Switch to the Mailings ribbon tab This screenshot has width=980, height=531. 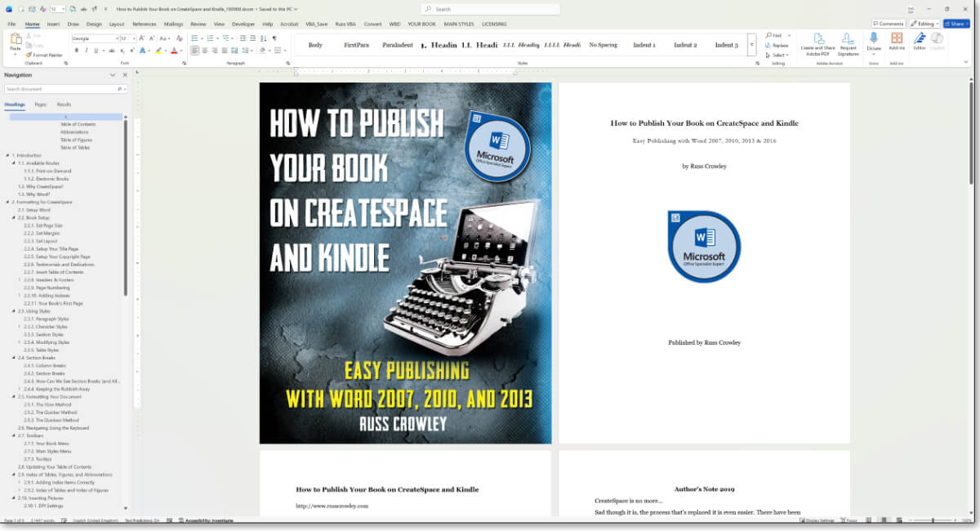174,24
